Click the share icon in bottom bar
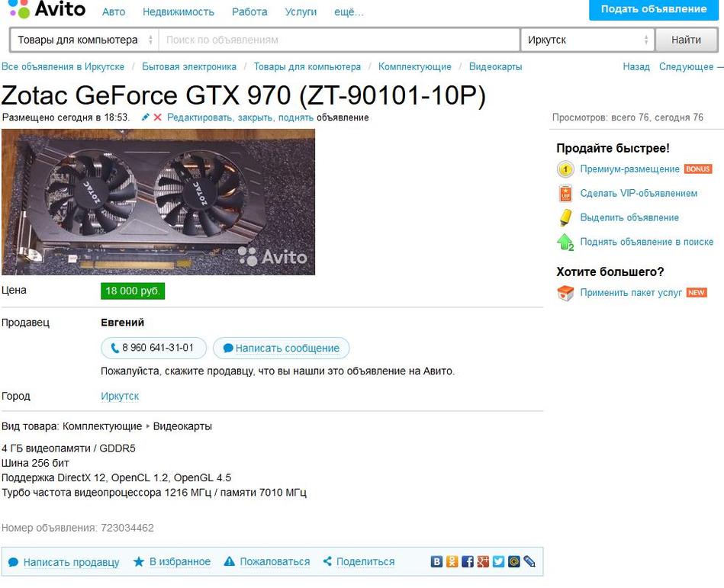This screenshot has height=588, width=724. coord(327,561)
